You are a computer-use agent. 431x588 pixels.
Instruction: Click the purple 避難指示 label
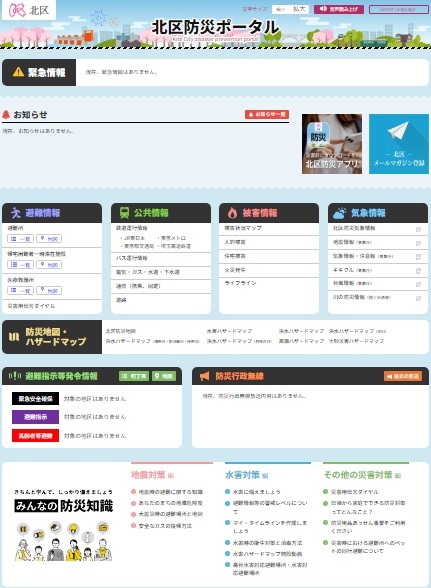click(35, 417)
